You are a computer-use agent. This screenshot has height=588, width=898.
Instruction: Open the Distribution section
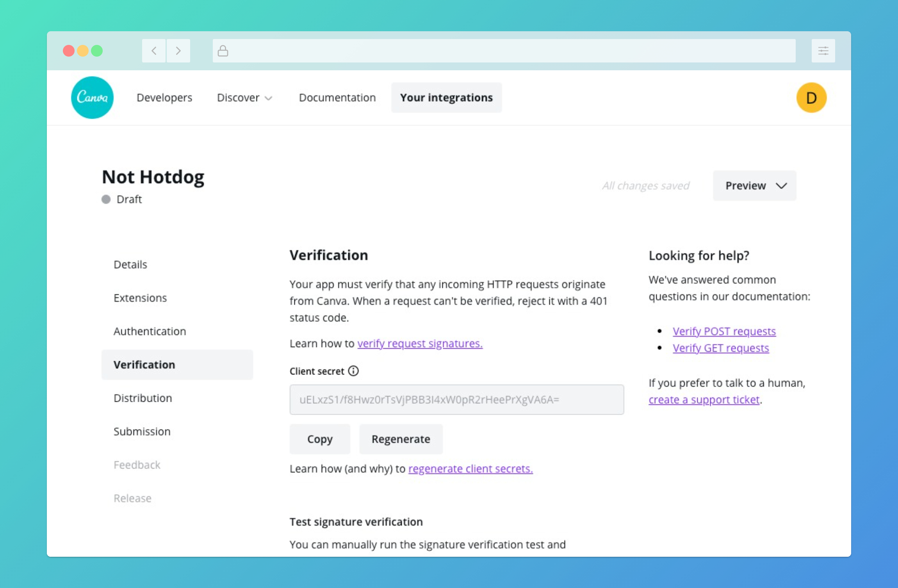pyautogui.click(x=143, y=398)
